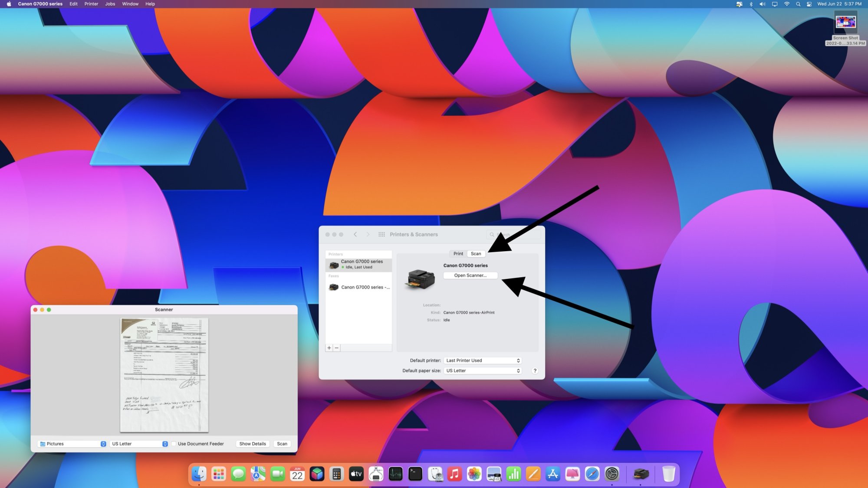Switch to the Print tab

[x=458, y=254]
